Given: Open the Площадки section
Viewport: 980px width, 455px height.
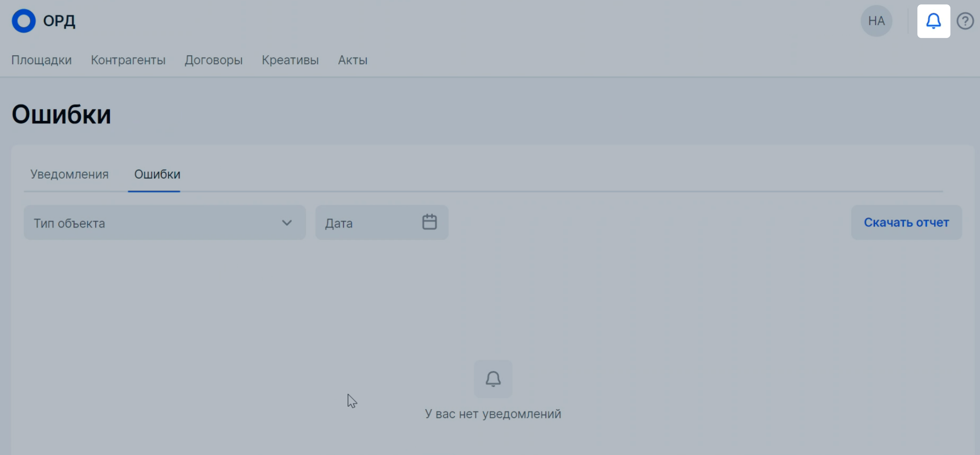Looking at the screenshot, I should pos(41,60).
